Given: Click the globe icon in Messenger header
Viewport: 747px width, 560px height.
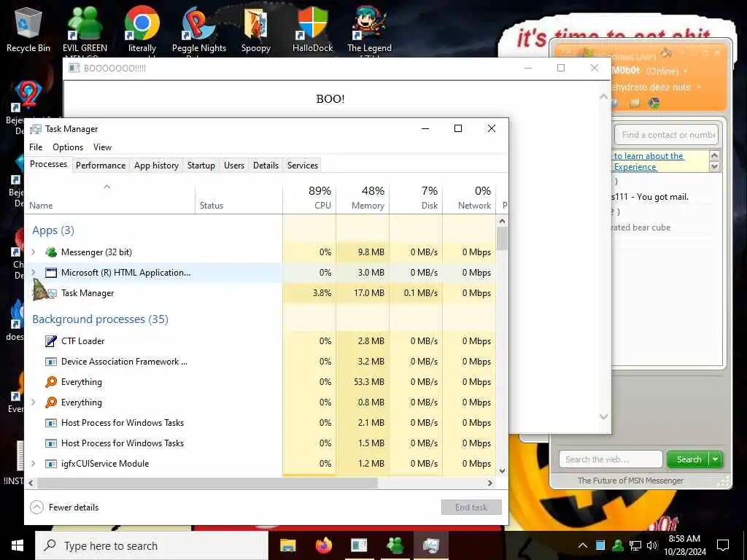Looking at the screenshot, I should [x=654, y=104].
